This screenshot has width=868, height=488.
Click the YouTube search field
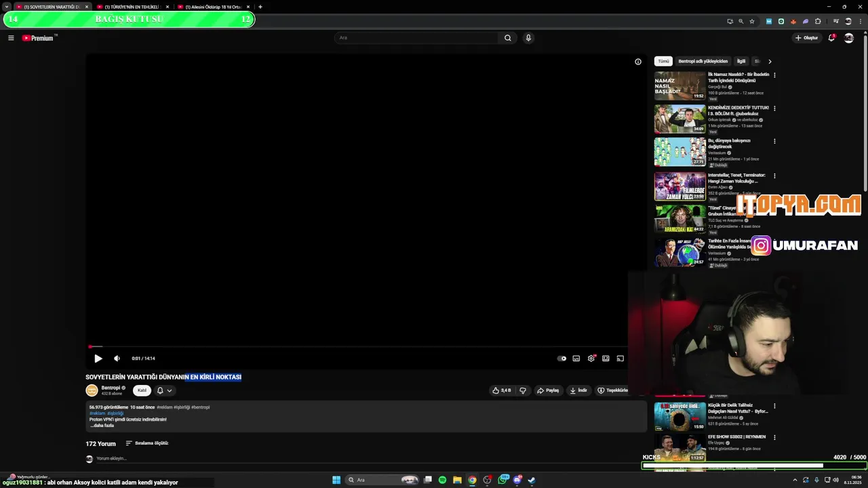point(416,38)
